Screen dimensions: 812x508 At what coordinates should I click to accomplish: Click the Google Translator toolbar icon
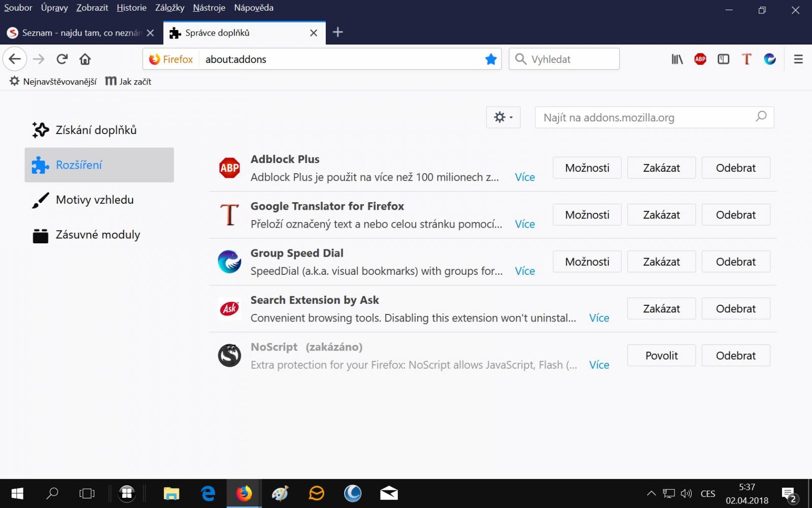(x=747, y=59)
